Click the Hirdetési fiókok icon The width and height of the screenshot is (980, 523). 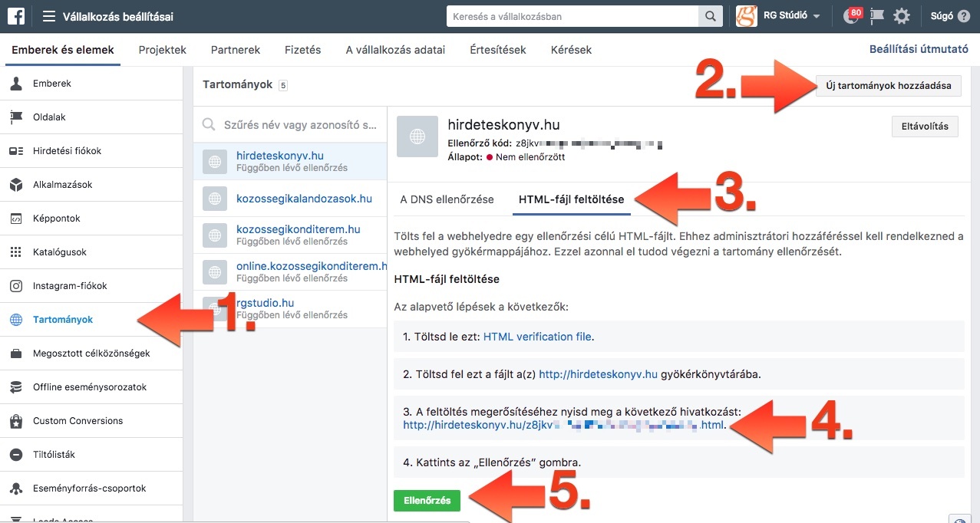click(15, 151)
